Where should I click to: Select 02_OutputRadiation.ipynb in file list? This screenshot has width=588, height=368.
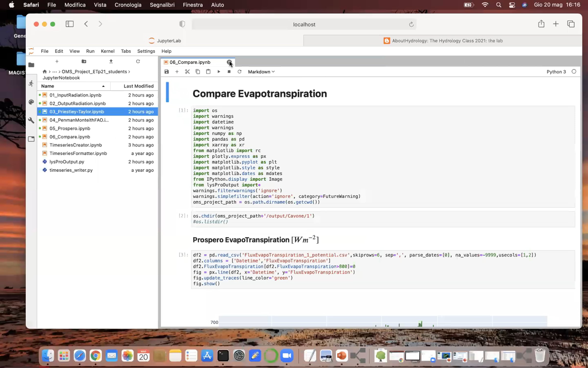point(98,103)
